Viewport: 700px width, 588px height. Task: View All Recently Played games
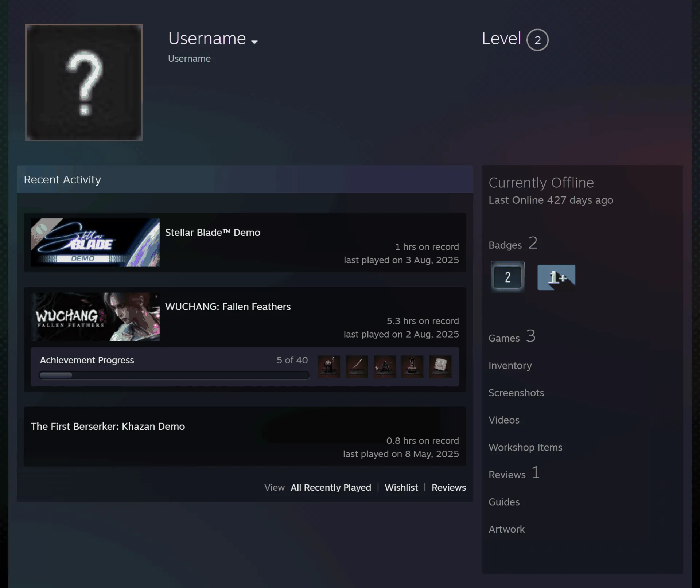click(331, 487)
